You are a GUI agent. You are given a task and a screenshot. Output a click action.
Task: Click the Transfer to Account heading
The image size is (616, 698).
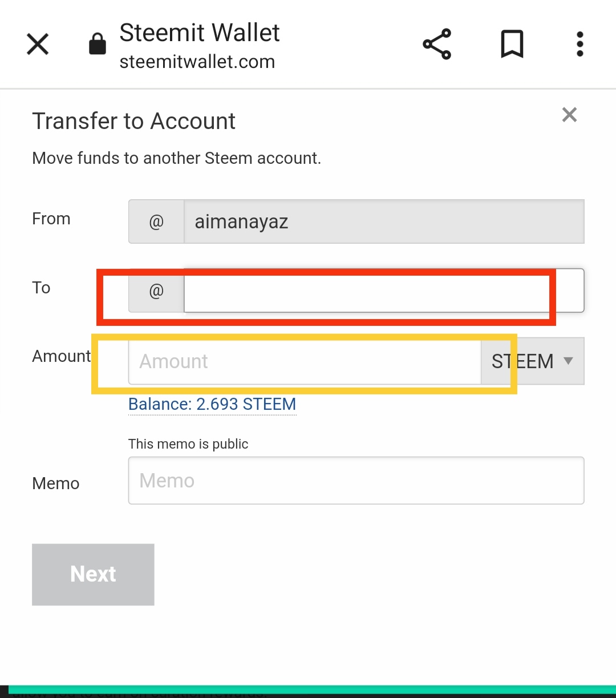click(133, 121)
